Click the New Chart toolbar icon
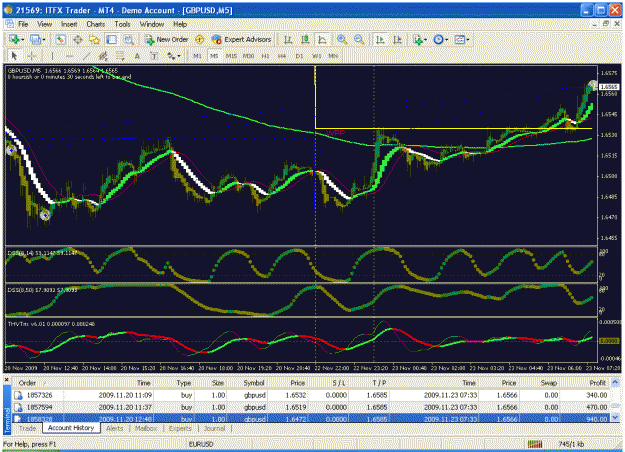625x452 pixels. point(16,39)
